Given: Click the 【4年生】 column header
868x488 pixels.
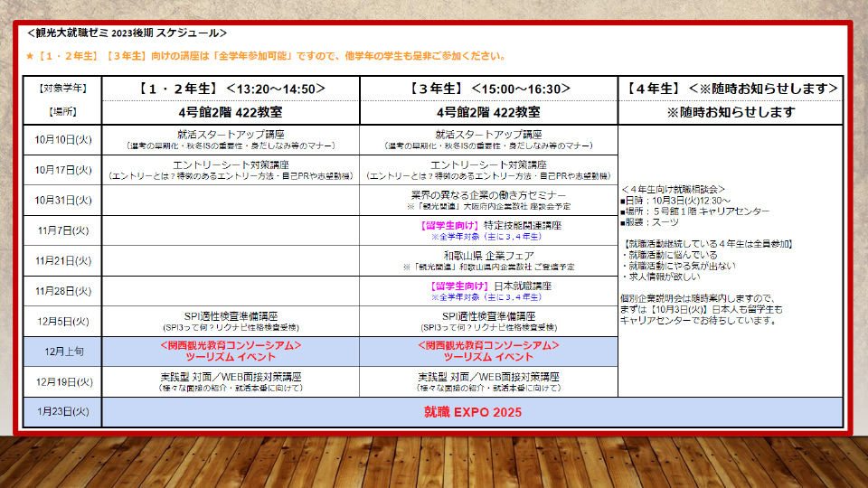Looking at the screenshot, I should tap(731, 89).
